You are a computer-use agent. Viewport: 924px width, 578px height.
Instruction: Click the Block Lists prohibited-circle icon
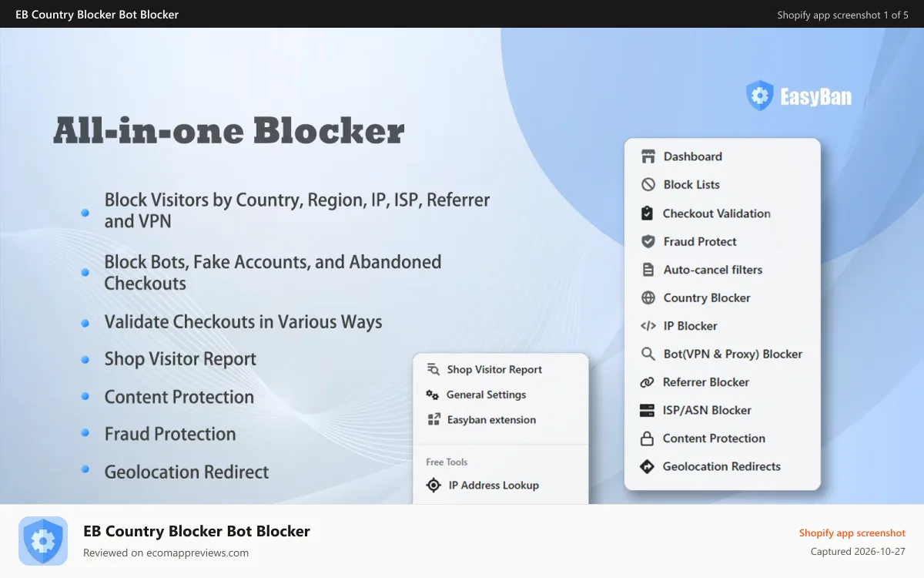coord(648,185)
